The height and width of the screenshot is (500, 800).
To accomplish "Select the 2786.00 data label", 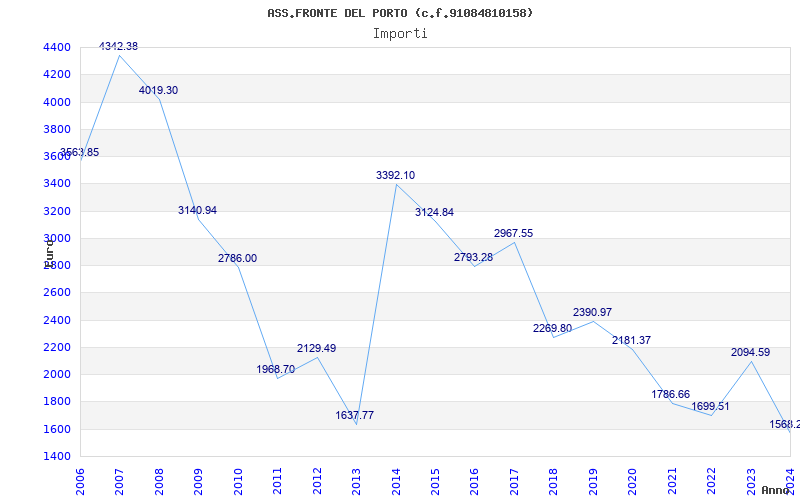I will (x=237, y=258).
